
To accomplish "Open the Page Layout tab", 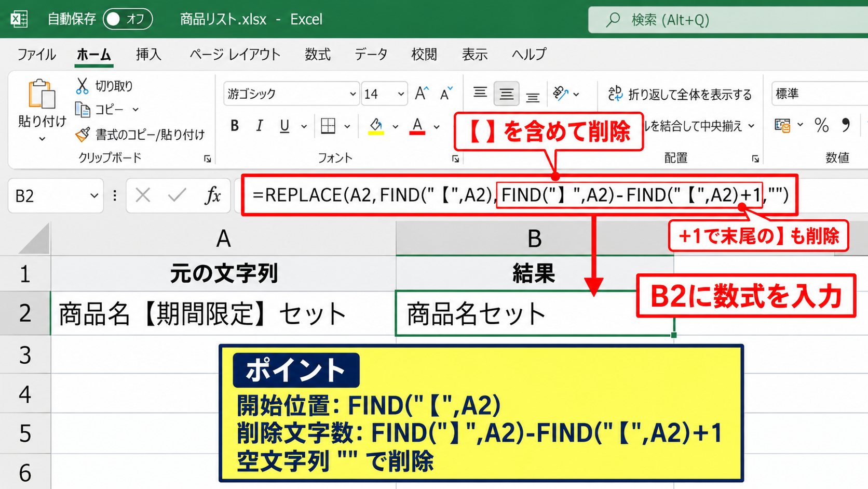I will pyautogui.click(x=235, y=54).
